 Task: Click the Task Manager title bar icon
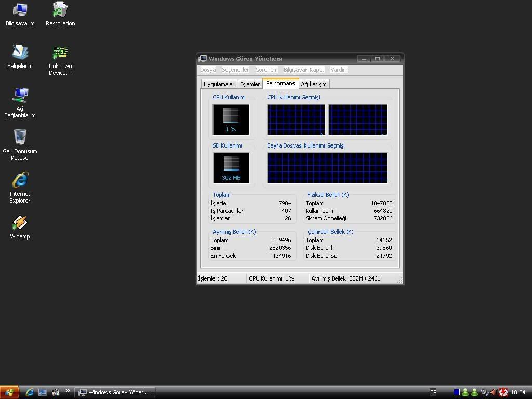tap(203, 59)
